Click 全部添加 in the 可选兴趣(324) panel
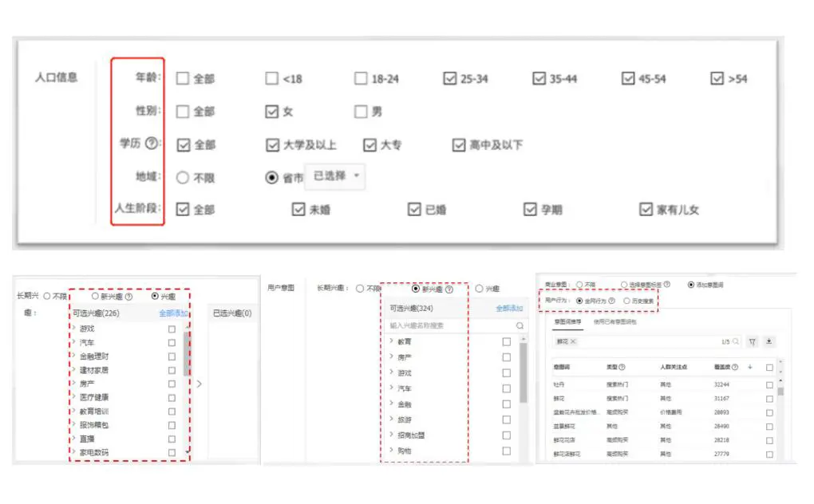The height and width of the screenshot is (504, 814). click(509, 309)
